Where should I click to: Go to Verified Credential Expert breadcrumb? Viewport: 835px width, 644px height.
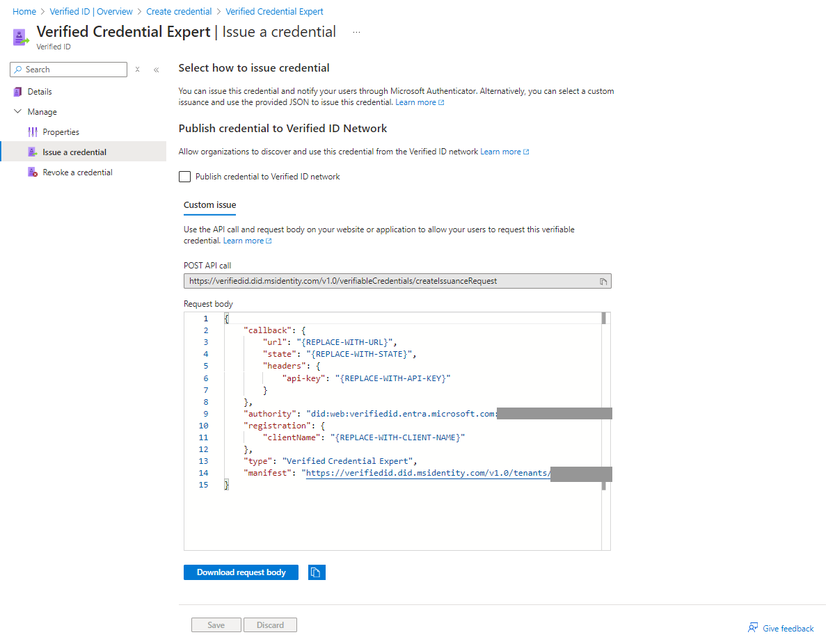274,12
